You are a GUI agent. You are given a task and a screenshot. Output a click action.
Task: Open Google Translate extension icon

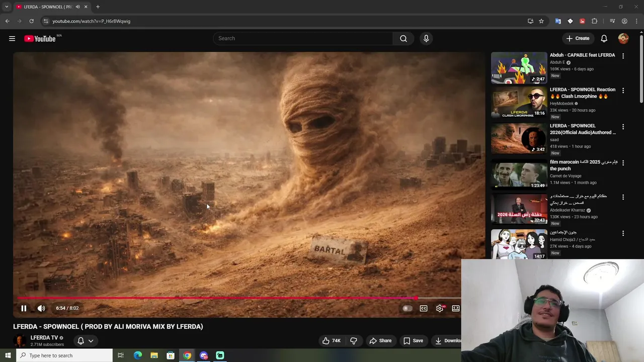tap(558, 21)
